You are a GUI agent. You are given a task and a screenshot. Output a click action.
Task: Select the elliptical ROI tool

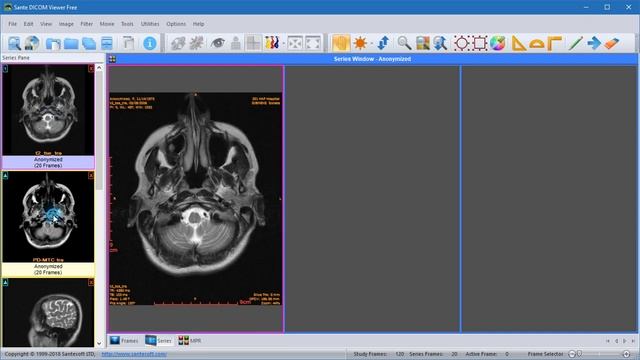[462, 43]
